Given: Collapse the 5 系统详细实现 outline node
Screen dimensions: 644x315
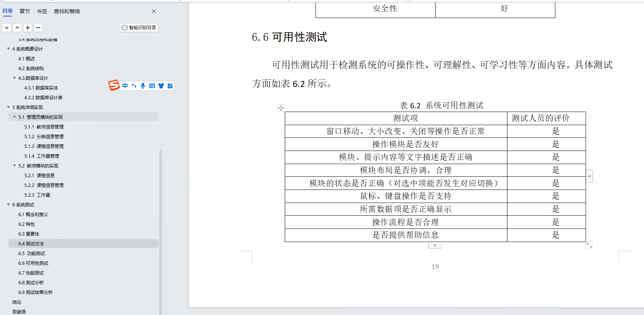Looking at the screenshot, I should (8, 107).
